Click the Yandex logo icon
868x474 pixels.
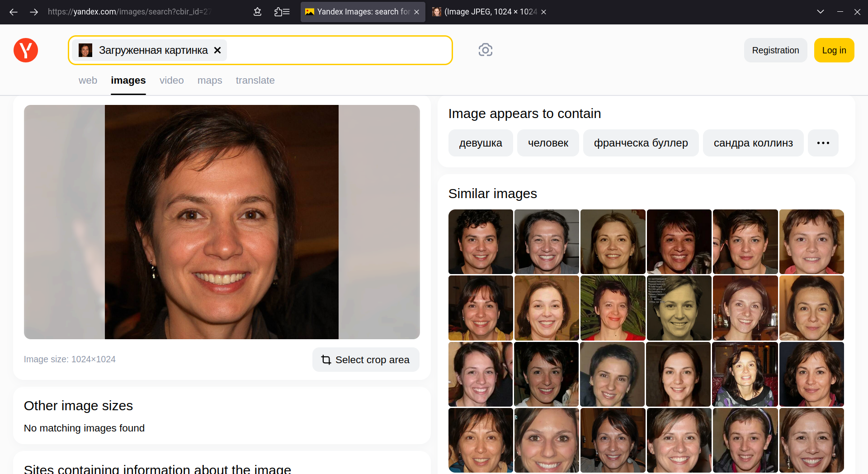(26, 50)
